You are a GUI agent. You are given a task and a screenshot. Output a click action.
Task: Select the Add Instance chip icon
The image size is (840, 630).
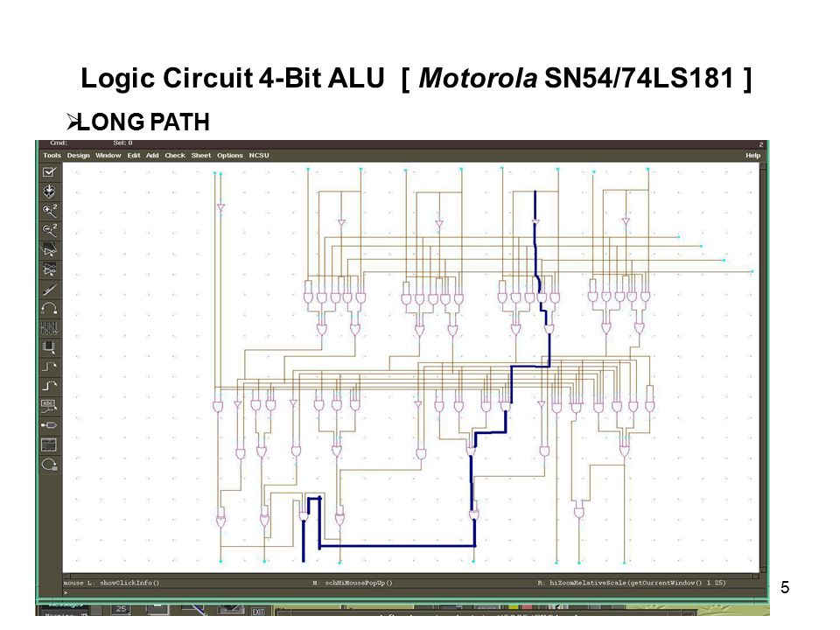[49, 347]
